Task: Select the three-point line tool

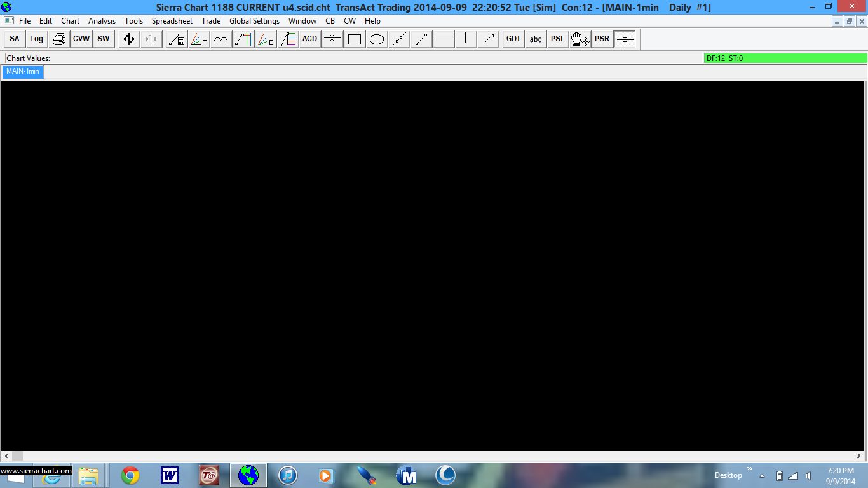Action: (399, 39)
